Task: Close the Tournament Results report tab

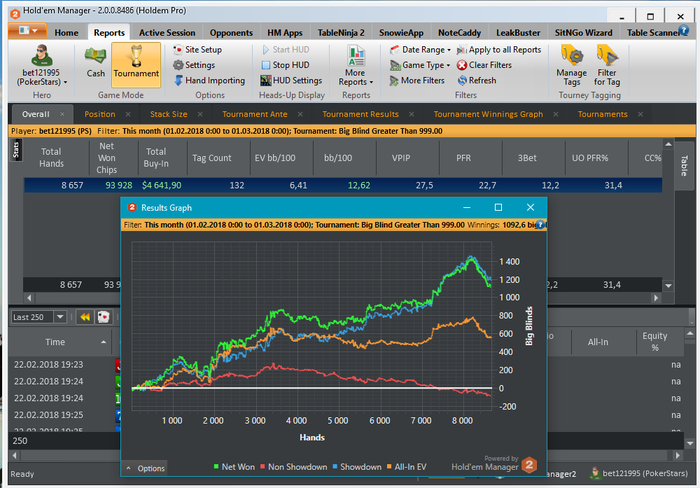Action: [412, 114]
